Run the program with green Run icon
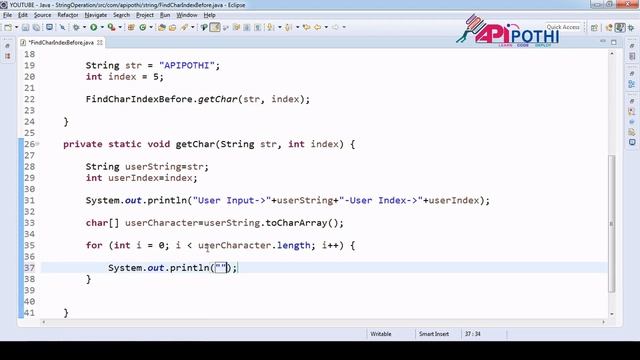 93,27
